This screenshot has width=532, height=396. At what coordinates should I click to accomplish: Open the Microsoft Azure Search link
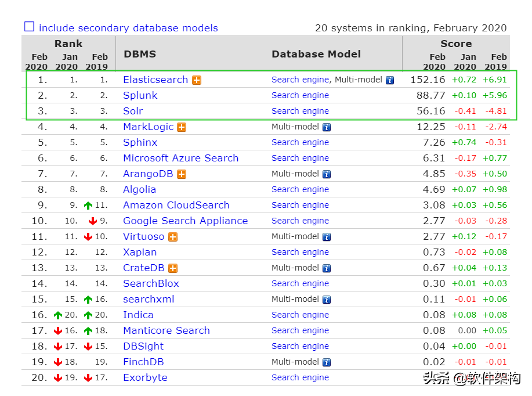tap(181, 158)
